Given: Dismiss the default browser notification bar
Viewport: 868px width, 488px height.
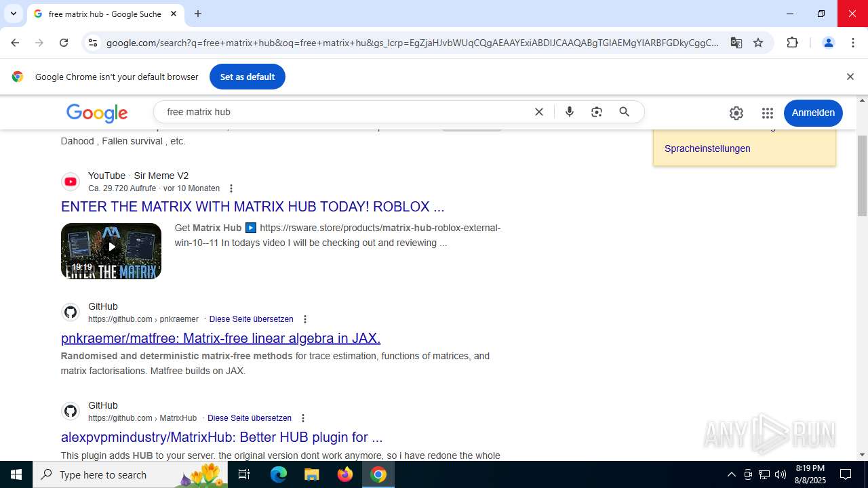Looking at the screenshot, I should point(850,77).
